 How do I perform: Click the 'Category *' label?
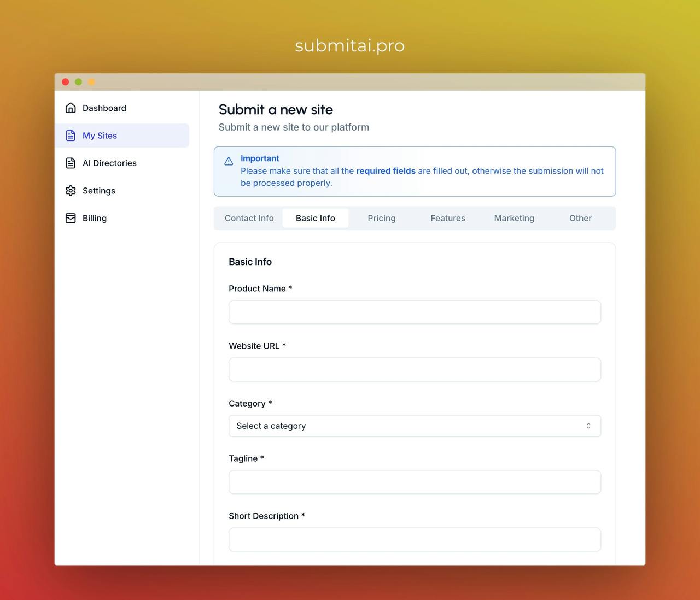pyautogui.click(x=250, y=403)
